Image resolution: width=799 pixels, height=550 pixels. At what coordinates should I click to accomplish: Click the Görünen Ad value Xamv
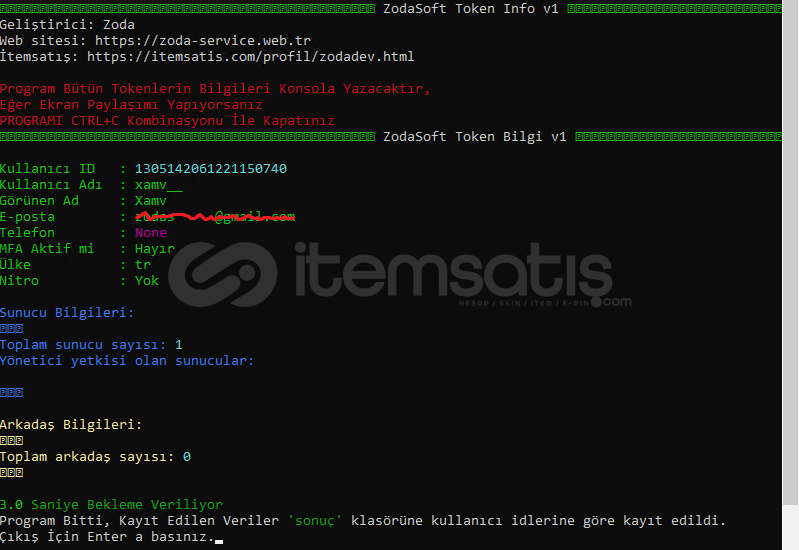click(x=150, y=201)
